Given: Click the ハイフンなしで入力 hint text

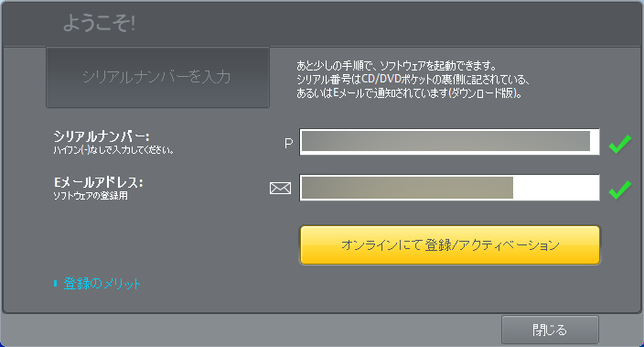Looking at the screenshot, I should click(x=113, y=150).
